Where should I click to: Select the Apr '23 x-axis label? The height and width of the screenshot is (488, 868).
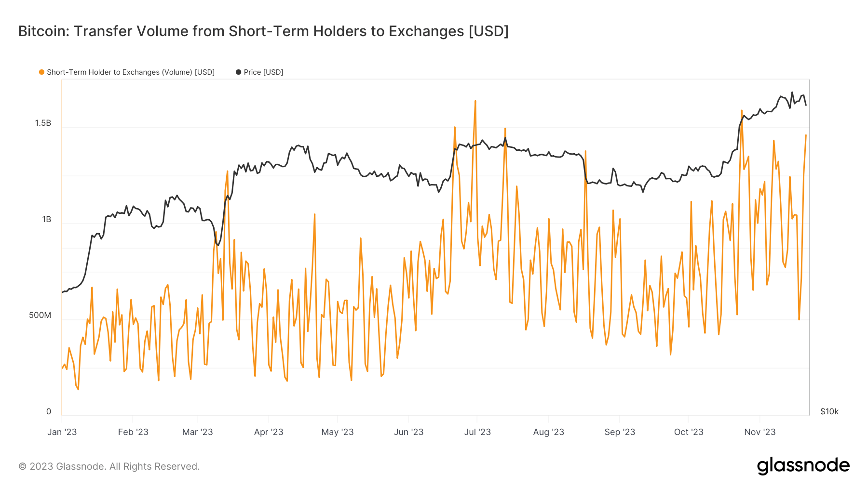269,432
